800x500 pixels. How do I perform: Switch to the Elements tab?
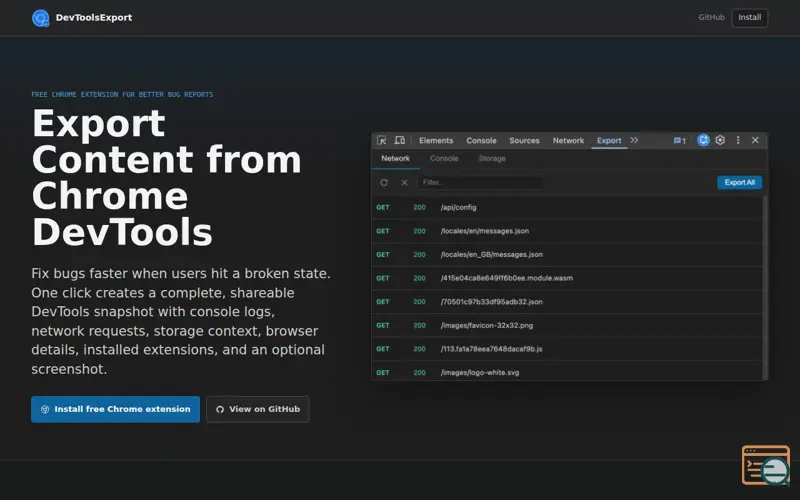(436, 140)
